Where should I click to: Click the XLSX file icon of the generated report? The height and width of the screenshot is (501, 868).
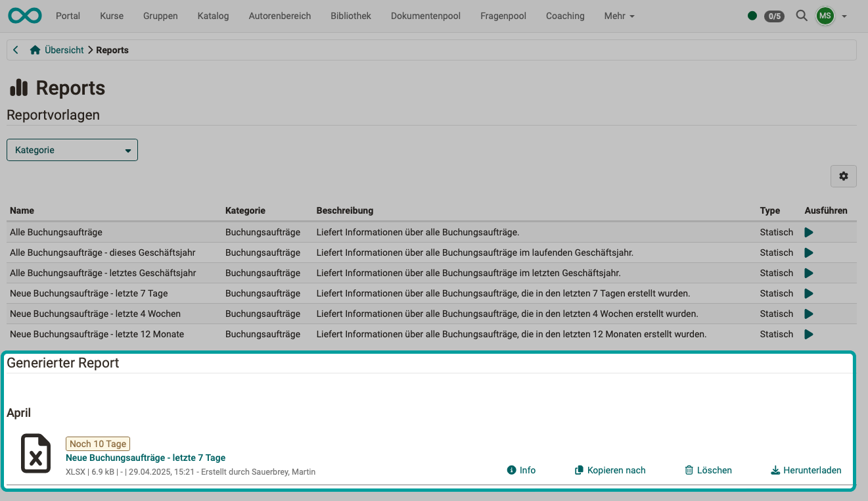[x=35, y=453]
